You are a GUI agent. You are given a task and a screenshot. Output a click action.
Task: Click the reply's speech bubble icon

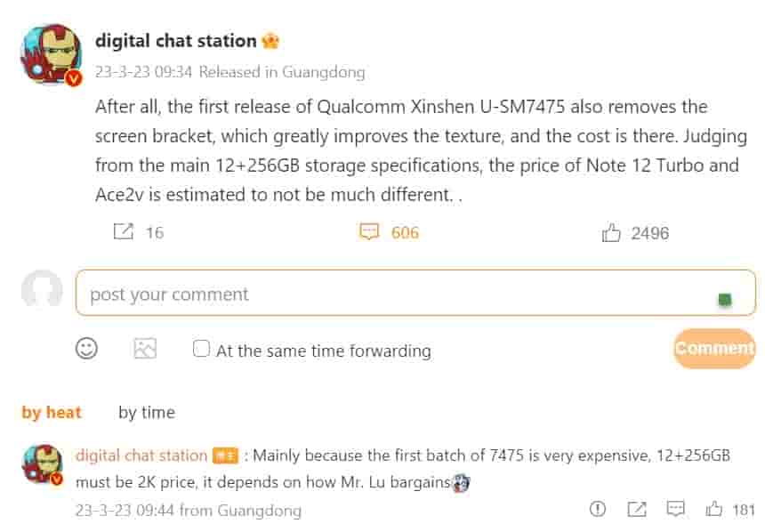[x=676, y=509]
